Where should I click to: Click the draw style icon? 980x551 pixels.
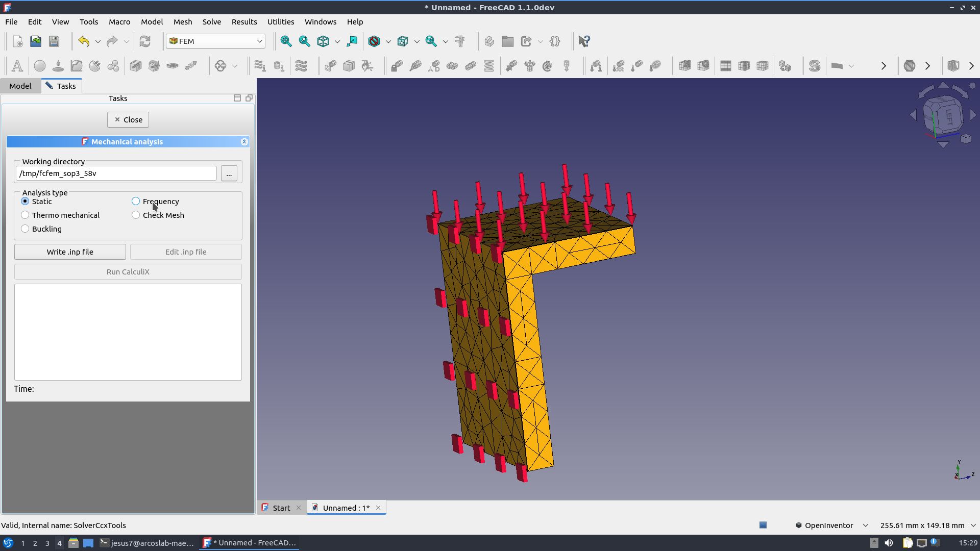pos(374,41)
